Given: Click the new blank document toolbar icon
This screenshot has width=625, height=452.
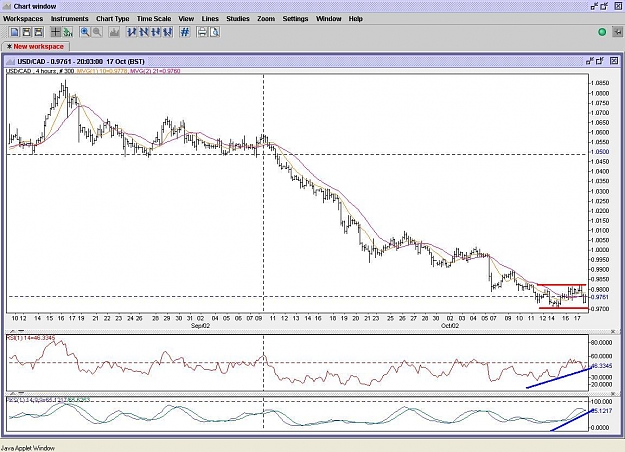Looking at the screenshot, I should [x=14, y=32].
